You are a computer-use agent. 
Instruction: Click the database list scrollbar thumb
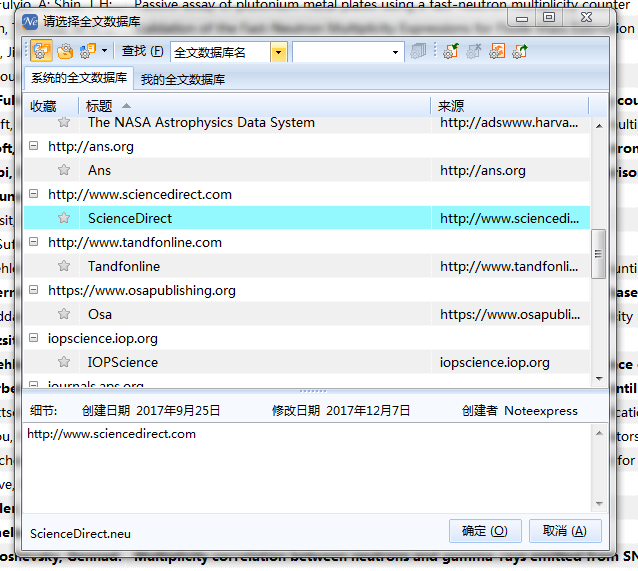[x=598, y=254]
